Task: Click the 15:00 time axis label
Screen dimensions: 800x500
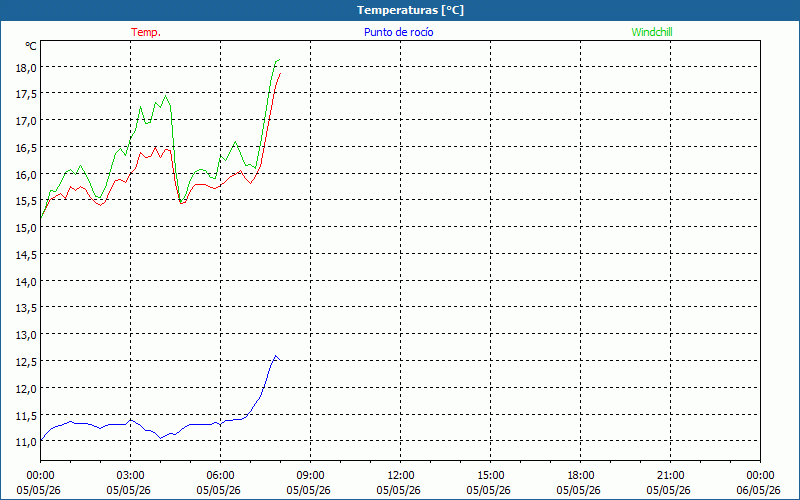Action: point(490,476)
